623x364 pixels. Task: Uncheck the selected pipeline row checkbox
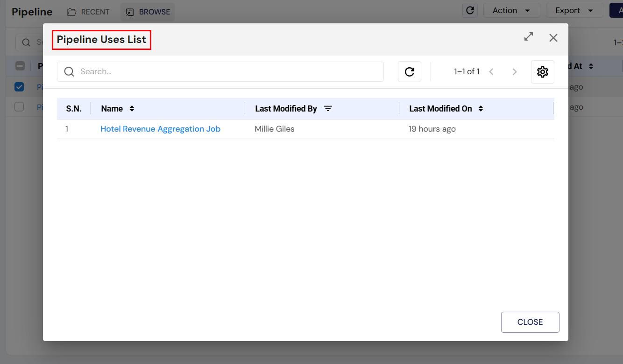pos(19,87)
